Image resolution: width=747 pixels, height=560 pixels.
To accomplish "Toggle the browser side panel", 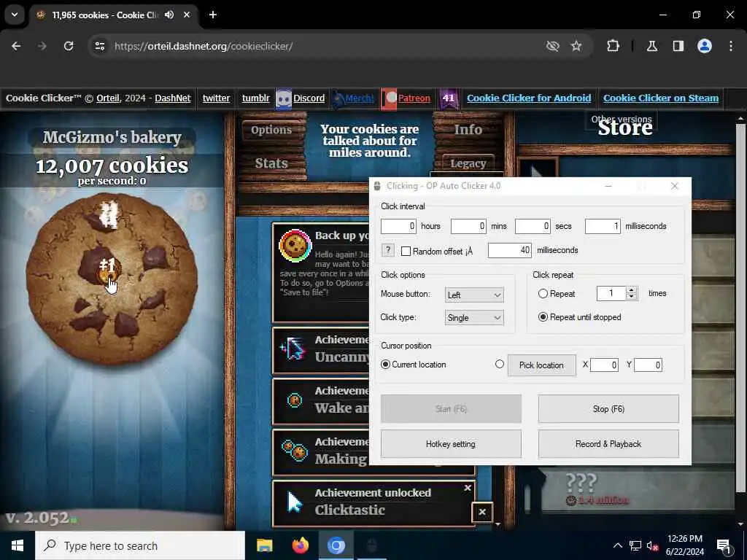I will [678, 46].
